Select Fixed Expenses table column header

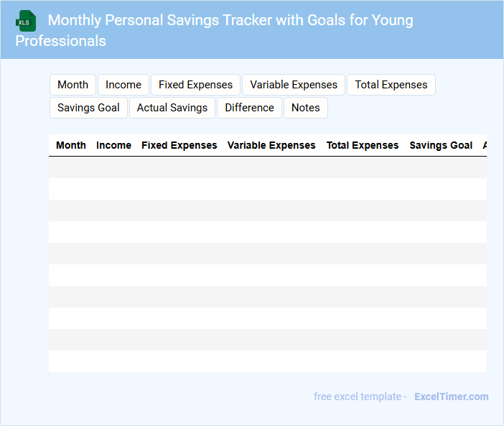pyautogui.click(x=179, y=145)
